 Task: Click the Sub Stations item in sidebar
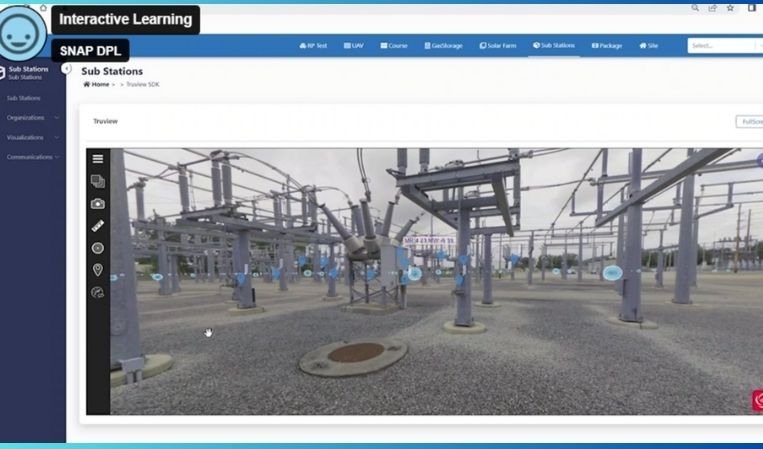pyautogui.click(x=24, y=98)
